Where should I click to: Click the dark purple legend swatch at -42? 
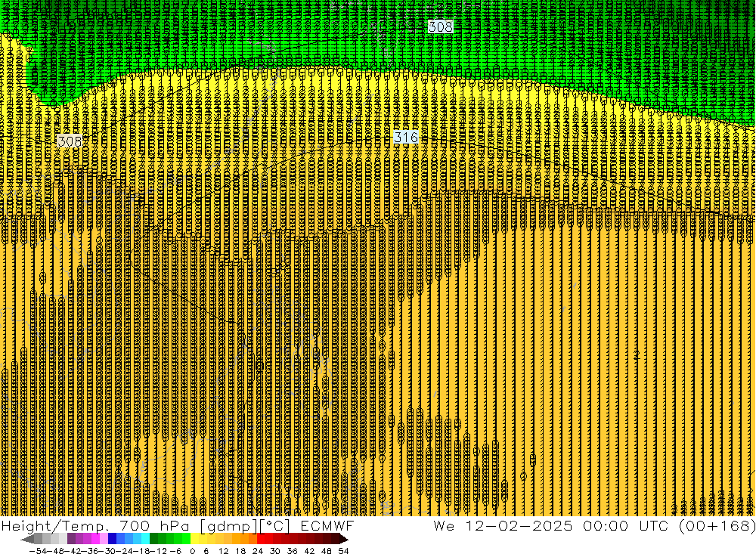click(x=71, y=539)
